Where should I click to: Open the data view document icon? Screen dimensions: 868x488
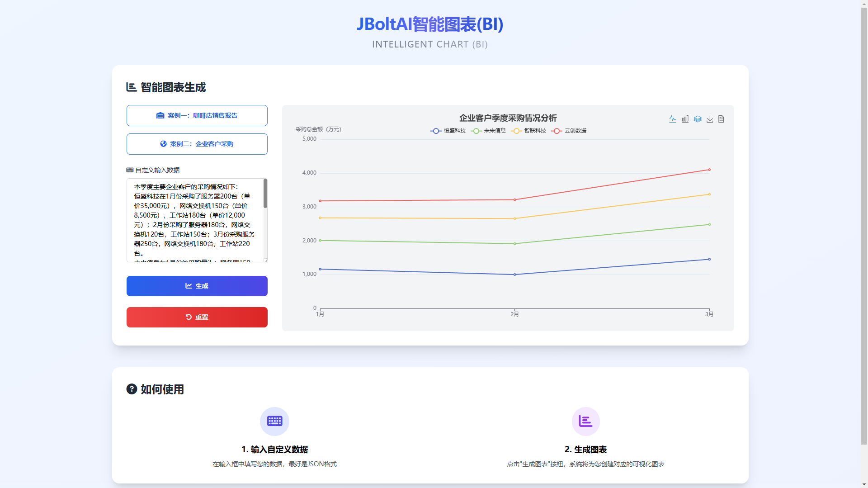click(721, 119)
